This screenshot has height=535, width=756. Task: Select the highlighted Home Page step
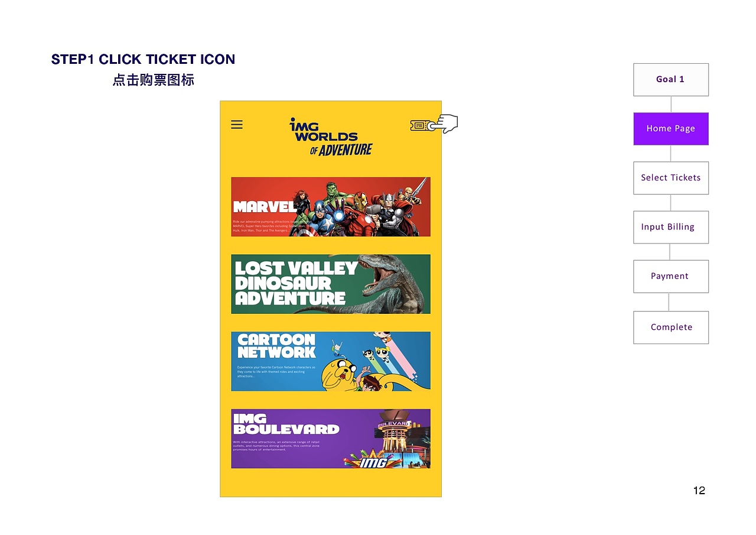click(671, 128)
